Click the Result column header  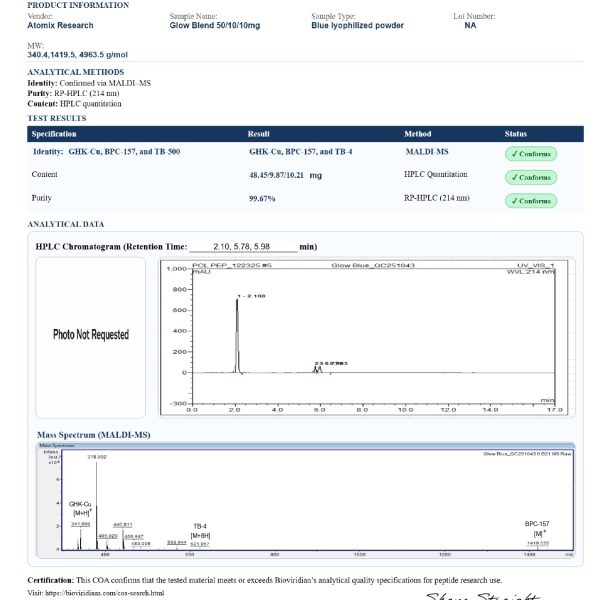coord(259,133)
